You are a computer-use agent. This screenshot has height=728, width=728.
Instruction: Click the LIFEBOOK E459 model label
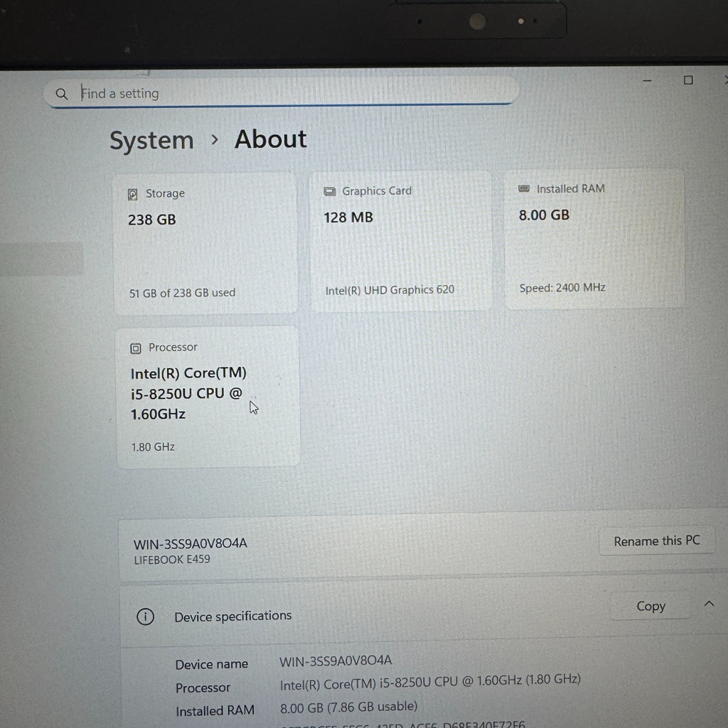pos(172,560)
